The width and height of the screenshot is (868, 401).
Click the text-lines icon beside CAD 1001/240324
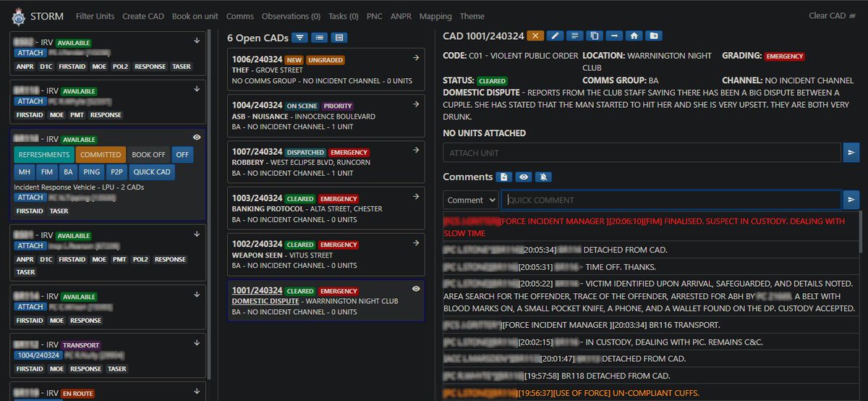click(x=575, y=35)
